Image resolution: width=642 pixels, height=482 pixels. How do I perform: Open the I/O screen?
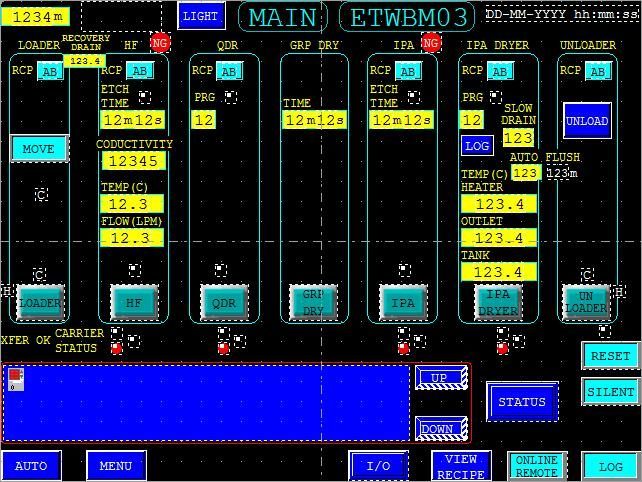379,466
